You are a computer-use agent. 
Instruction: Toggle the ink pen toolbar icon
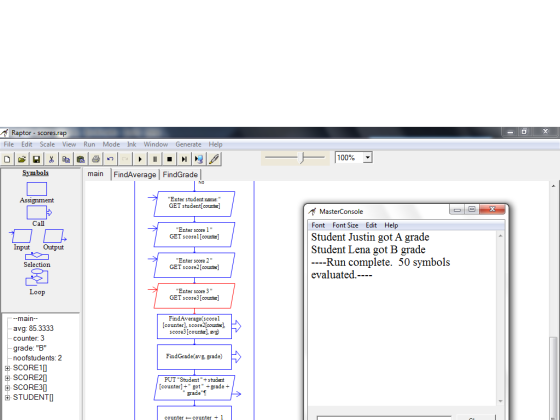coord(214,159)
